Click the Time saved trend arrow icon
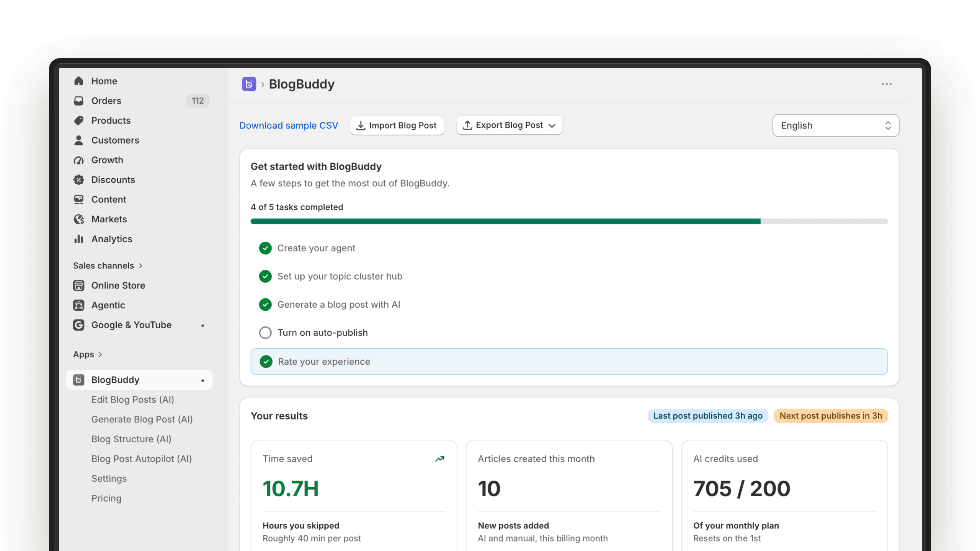The image size is (980, 551). [440, 458]
